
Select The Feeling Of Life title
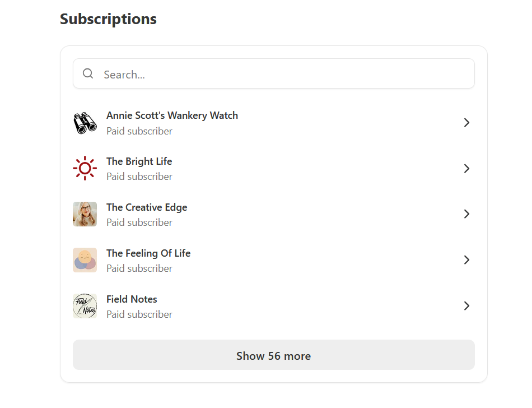tap(148, 253)
